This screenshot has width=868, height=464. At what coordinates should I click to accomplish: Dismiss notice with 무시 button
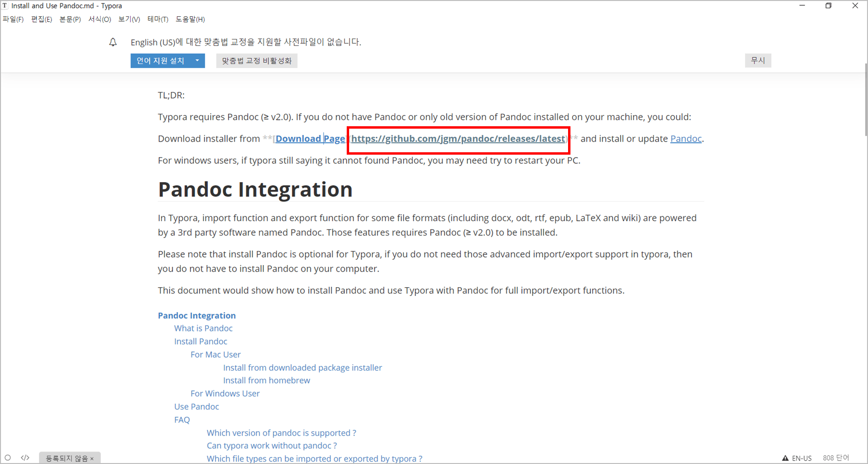(x=758, y=60)
